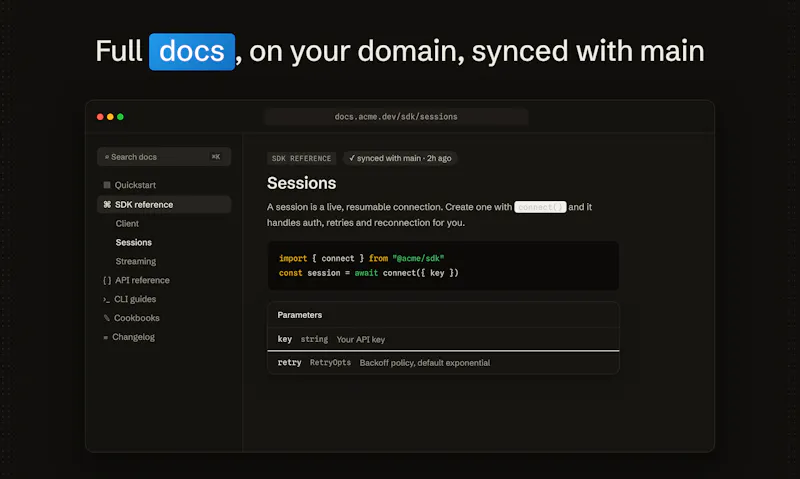Click the RetryOpts type label
Viewport: 800px width, 479px height.
click(330, 363)
